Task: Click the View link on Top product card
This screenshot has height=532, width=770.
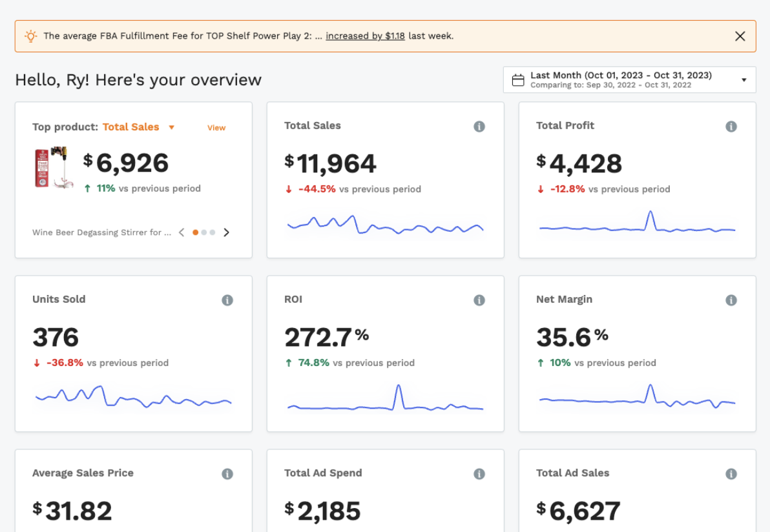Action: pyautogui.click(x=216, y=128)
